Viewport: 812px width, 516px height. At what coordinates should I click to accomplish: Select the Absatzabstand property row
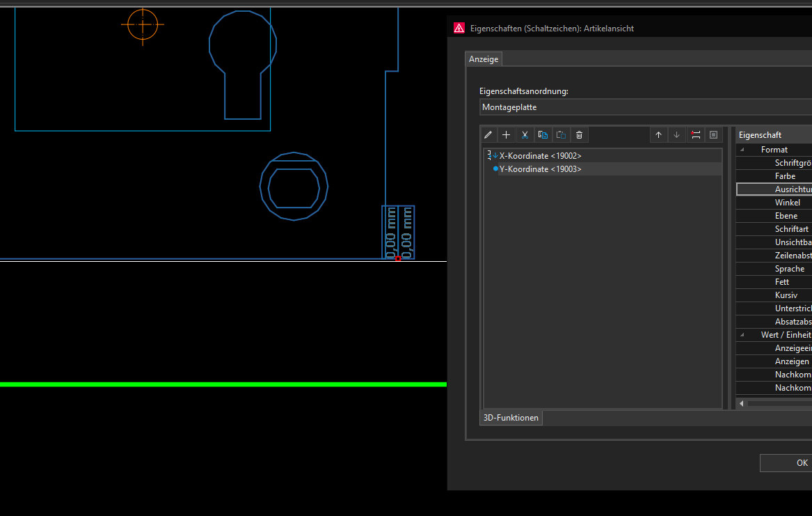774,321
